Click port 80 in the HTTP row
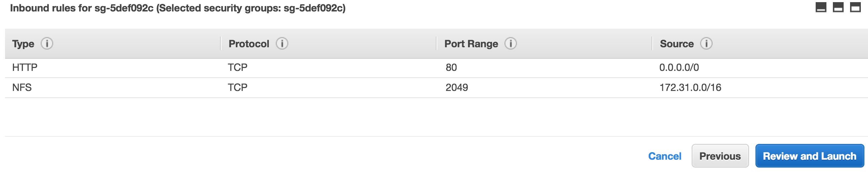This screenshot has width=868, height=174. click(451, 67)
